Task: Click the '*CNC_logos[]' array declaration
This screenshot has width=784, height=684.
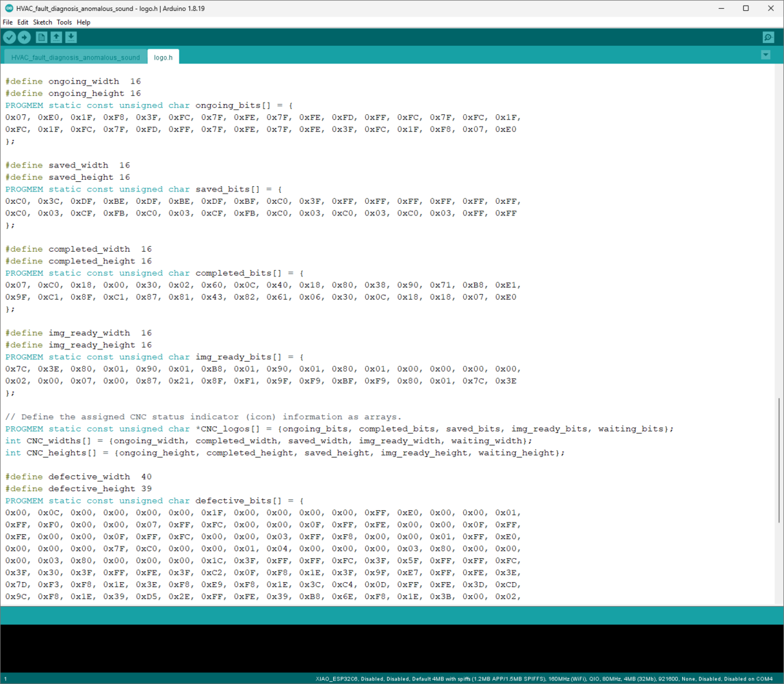Action: (x=339, y=429)
